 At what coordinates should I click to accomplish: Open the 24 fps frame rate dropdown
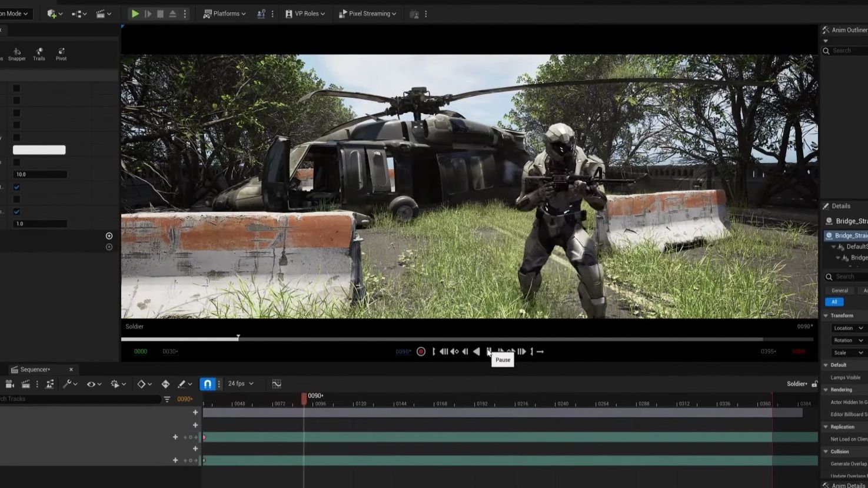click(x=241, y=384)
